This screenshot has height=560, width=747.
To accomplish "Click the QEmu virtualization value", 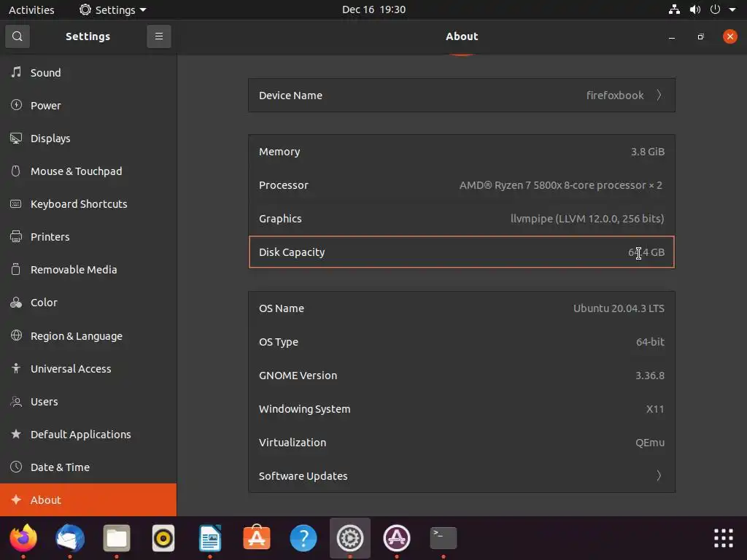I will [x=650, y=443].
